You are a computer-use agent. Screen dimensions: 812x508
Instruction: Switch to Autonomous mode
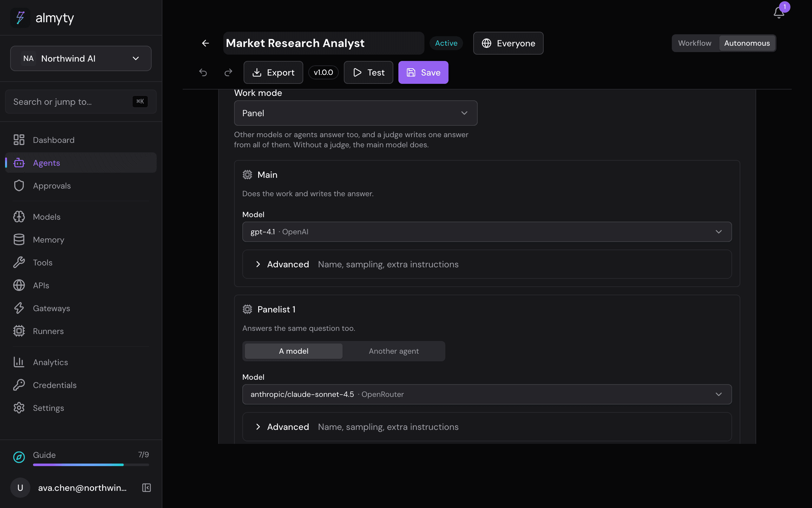(x=747, y=43)
